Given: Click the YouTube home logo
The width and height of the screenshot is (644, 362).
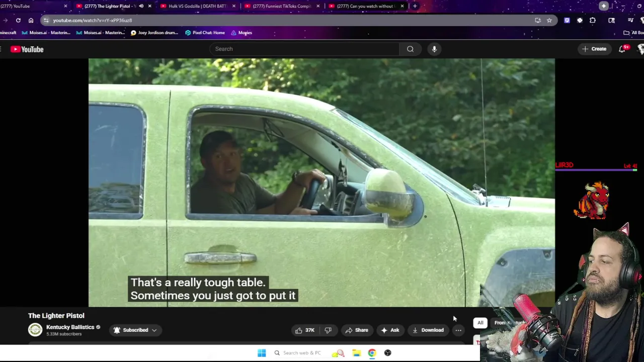Looking at the screenshot, I should [x=27, y=49].
